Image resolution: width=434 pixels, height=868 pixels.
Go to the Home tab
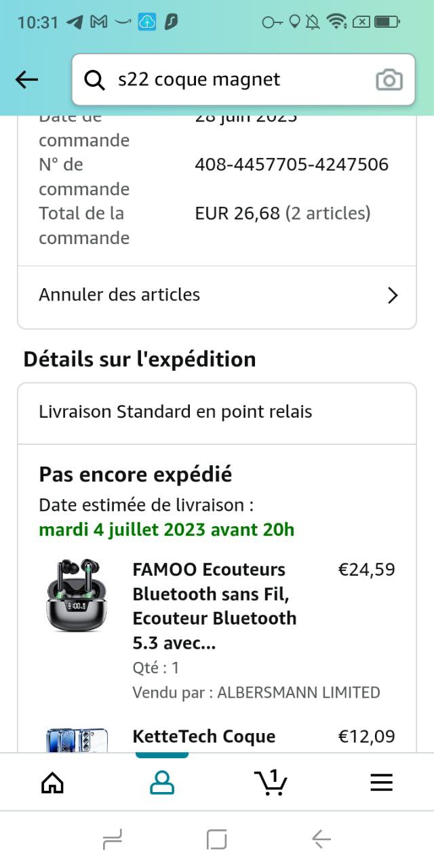point(53,783)
